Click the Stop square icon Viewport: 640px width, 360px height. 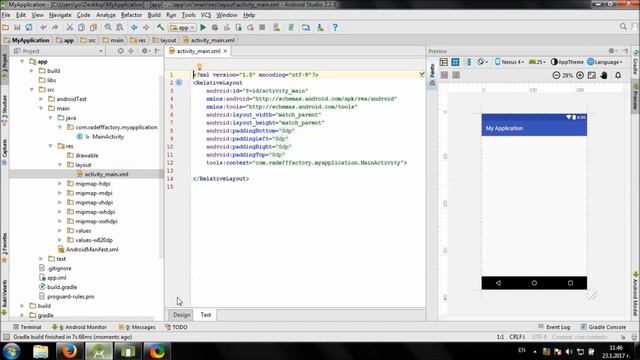262,27
